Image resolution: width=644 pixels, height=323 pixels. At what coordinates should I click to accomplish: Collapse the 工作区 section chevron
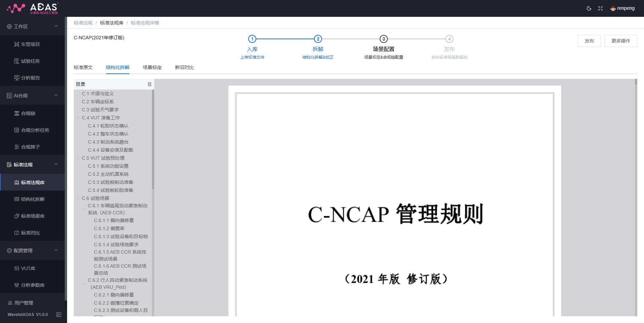coord(56,26)
